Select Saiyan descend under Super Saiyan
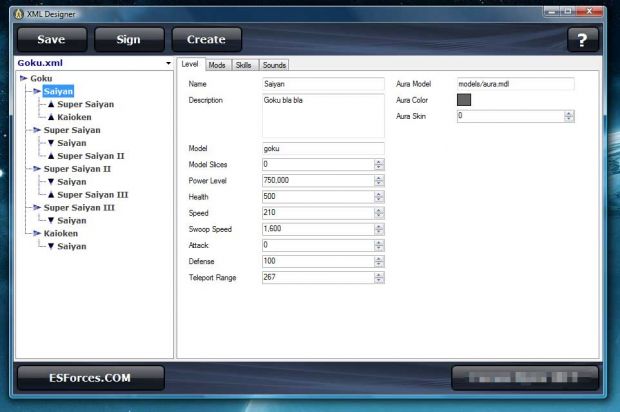The width and height of the screenshot is (620, 412). point(72,143)
